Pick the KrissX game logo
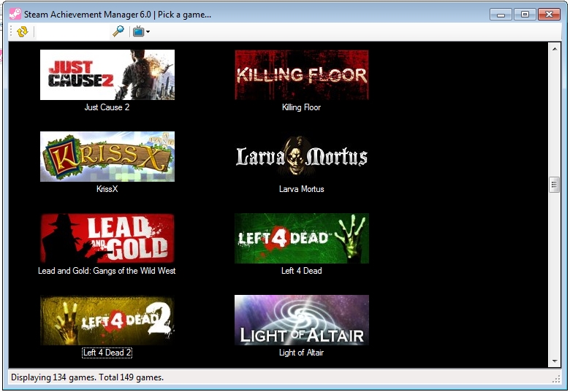 [107, 156]
